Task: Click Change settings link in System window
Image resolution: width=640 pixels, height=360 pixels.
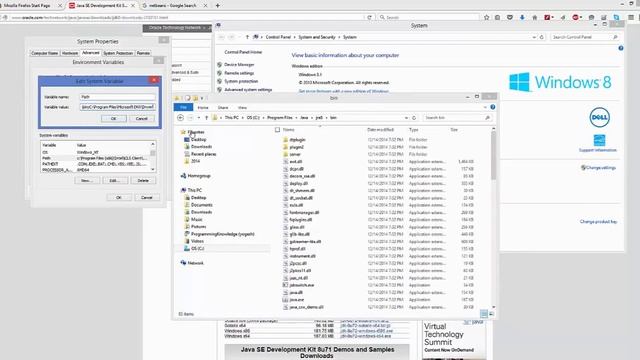Action: (601, 168)
